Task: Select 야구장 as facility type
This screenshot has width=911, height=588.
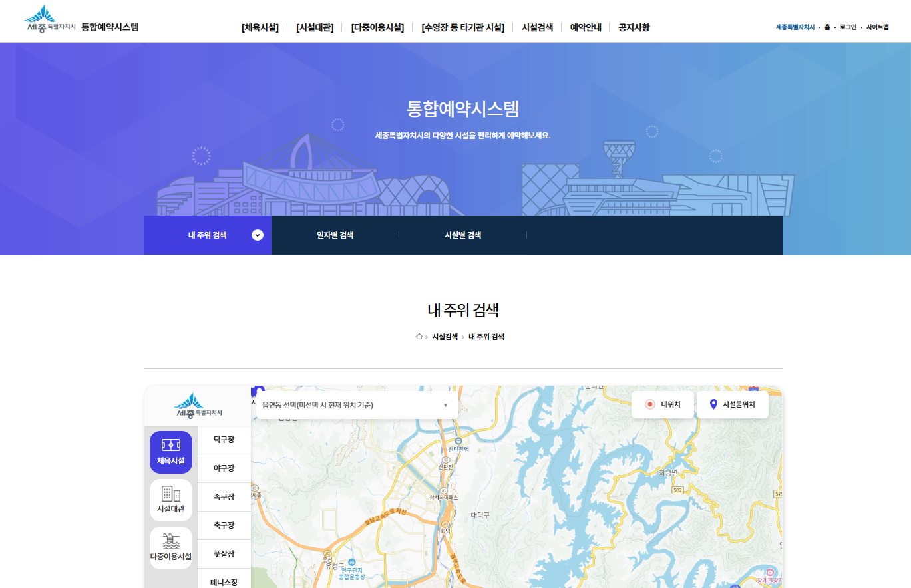Action: (x=224, y=468)
